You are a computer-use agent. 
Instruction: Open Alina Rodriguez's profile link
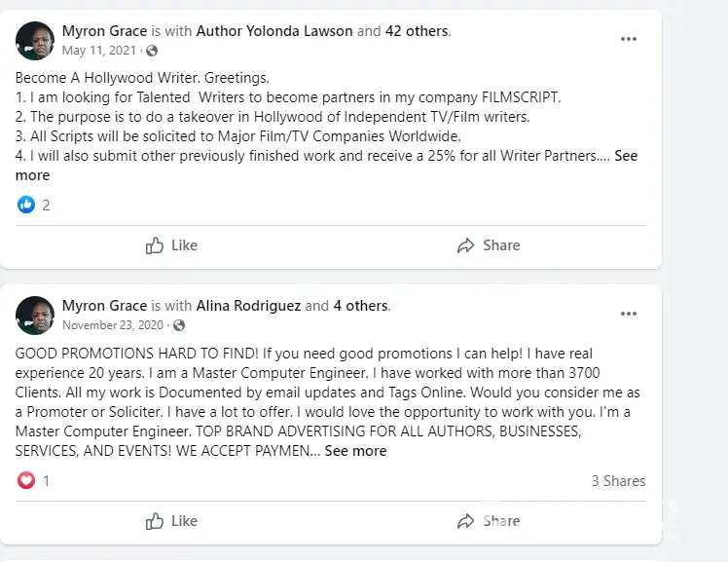248,306
